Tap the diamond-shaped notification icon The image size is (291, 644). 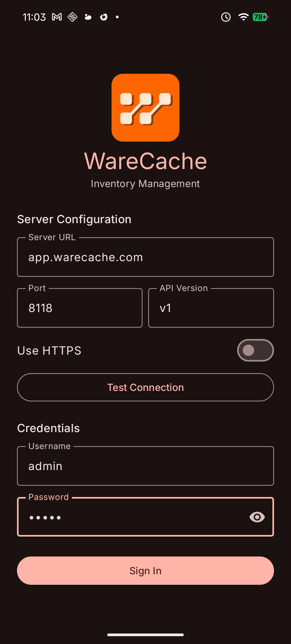[x=72, y=17]
